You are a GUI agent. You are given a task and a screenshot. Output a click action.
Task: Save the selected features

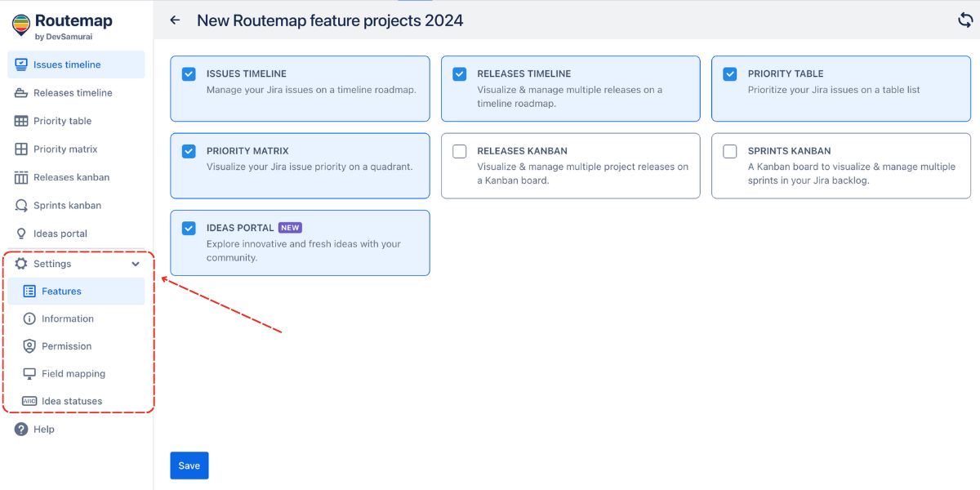click(189, 465)
